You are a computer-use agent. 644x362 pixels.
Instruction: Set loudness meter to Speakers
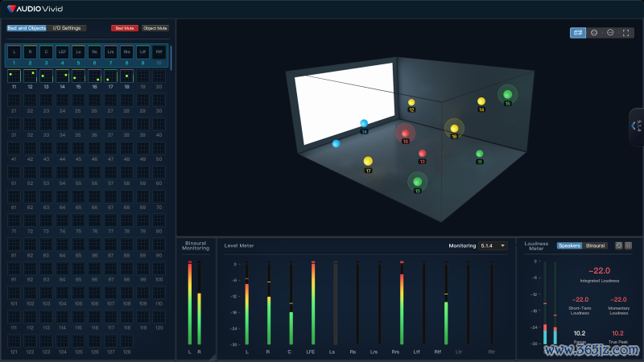(x=569, y=245)
